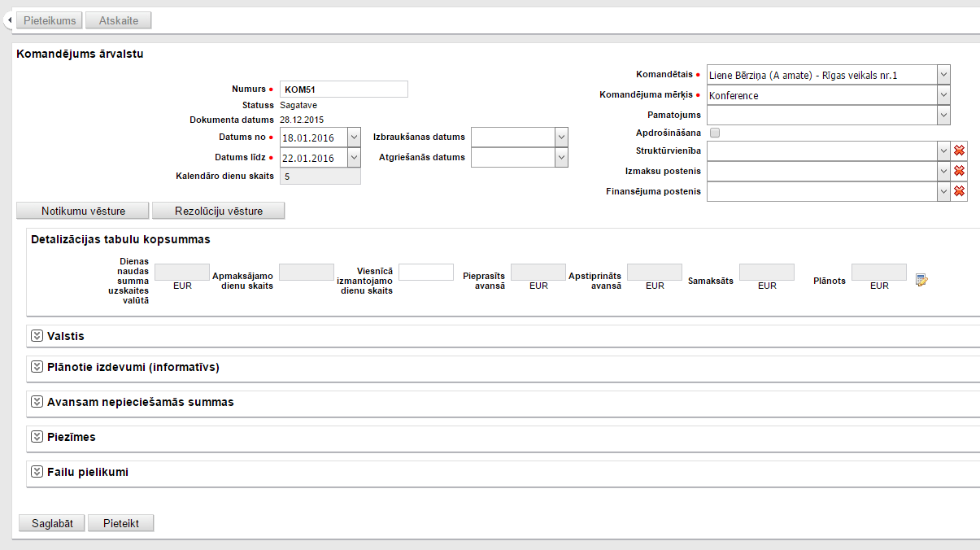Click the left collapse arrow at top-left
The image size is (980, 550).
click(x=8, y=20)
